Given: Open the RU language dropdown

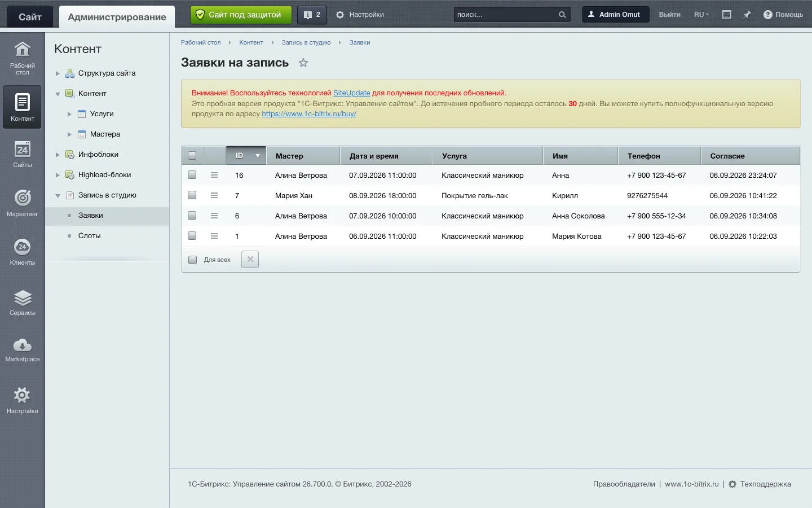Looking at the screenshot, I should (701, 15).
